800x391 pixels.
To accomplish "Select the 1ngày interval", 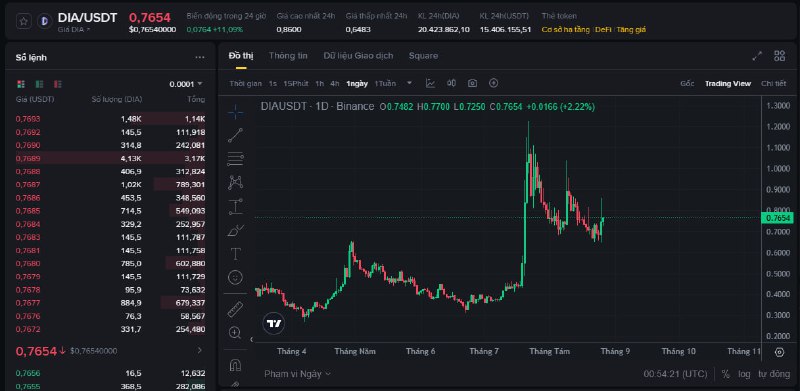I will click(357, 83).
